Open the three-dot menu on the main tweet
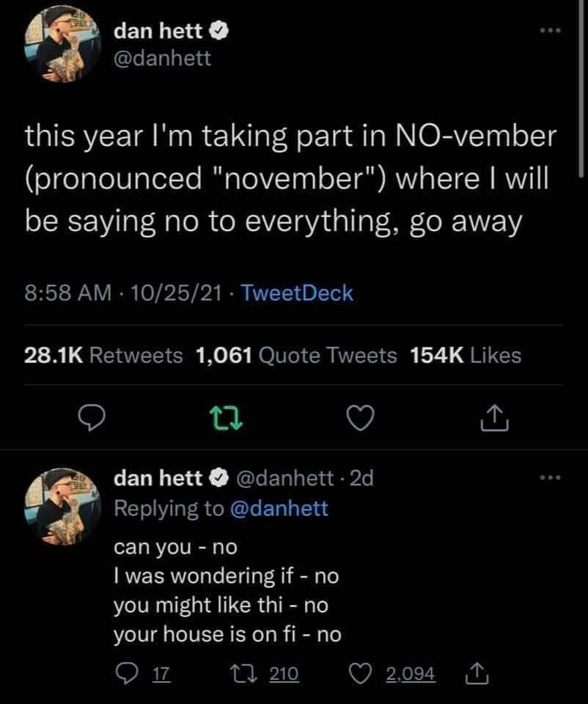 [x=551, y=29]
